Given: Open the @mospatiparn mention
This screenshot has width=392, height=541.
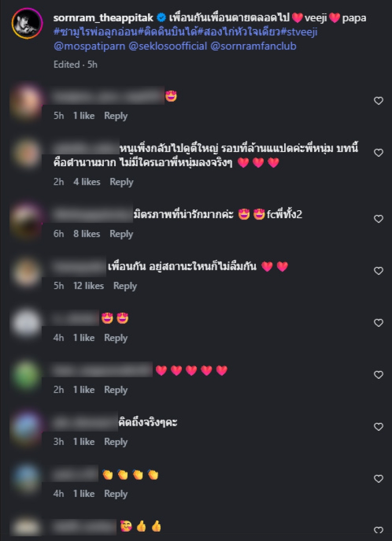Looking at the screenshot, I should click(90, 46).
